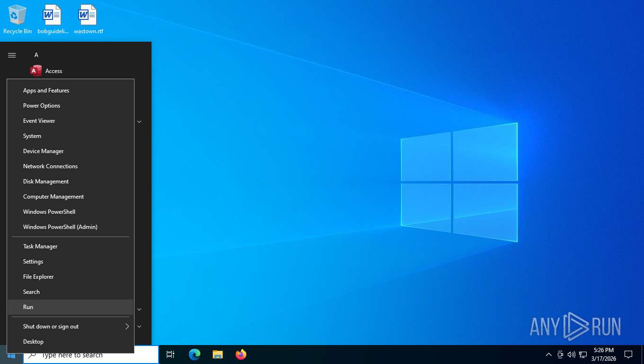Viewport: 644px width, 364px height.
Task: Open Power Options entry
Action: coord(71,106)
